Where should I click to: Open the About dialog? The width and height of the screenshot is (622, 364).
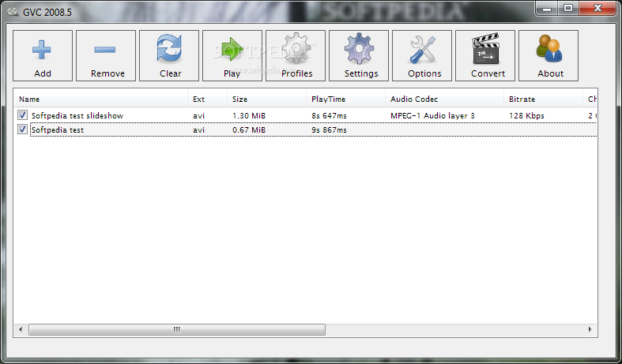click(x=548, y=55)
